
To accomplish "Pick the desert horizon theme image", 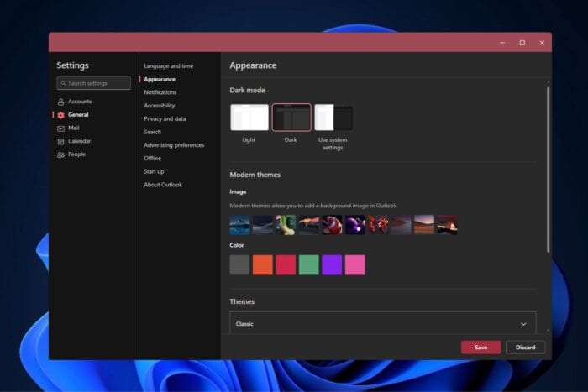I will point(424,225).
